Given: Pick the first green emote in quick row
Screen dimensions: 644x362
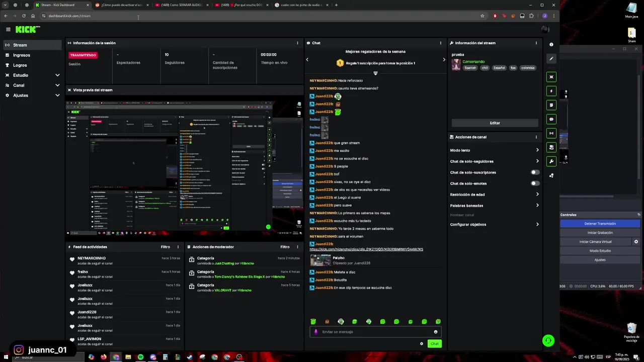Looking at the screenshot, I should click(313, 322).
